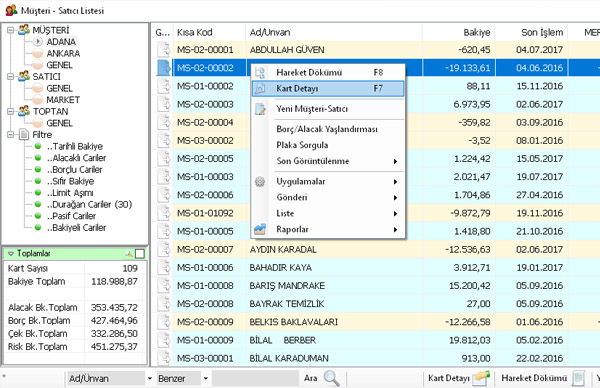Sort by the Bakiye column header
This screenshot has width=600, height=388.
tap(458, 33)
